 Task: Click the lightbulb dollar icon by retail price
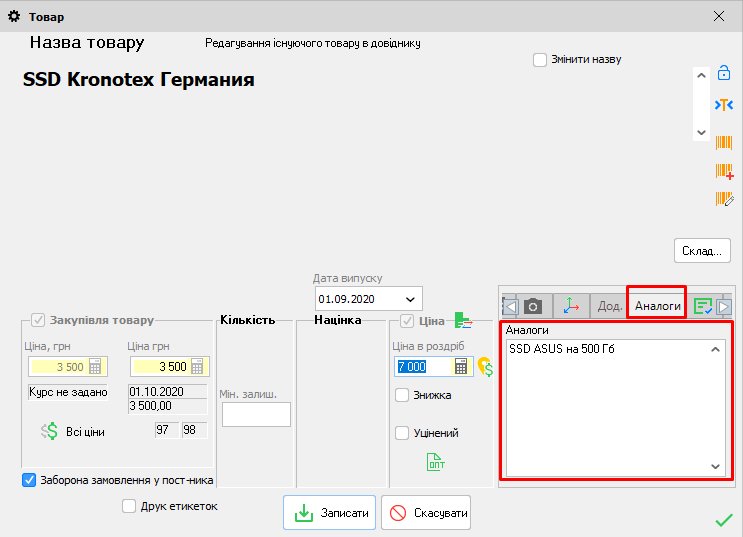pyautogui.click(x=485, y=367)
